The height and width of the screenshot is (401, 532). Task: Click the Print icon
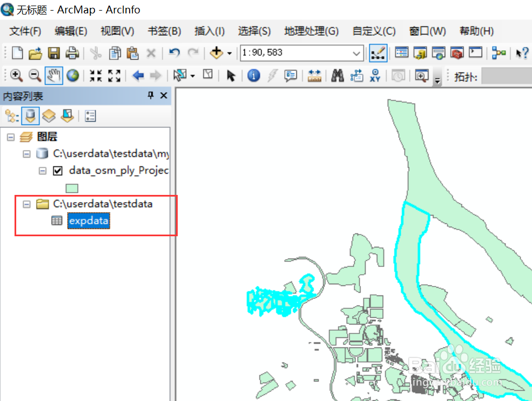pyautogui.click(x=72, y=53)
